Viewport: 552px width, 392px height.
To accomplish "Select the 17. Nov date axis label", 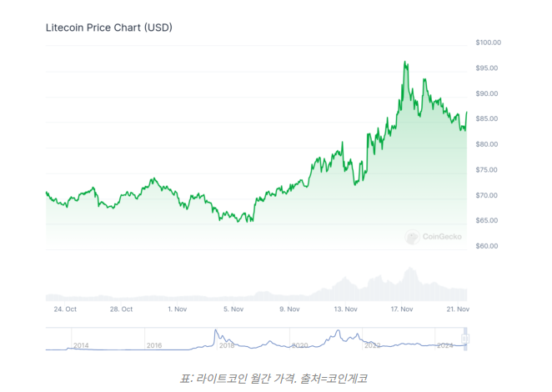I will [x=401, y=309].
